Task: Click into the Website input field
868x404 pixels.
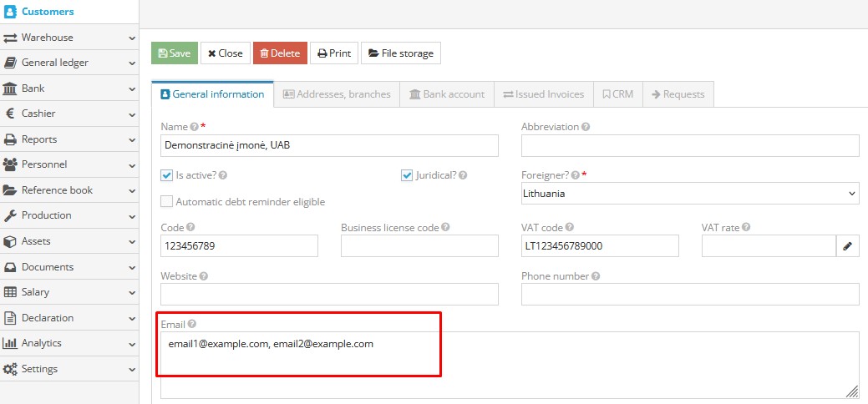Action: click(x=329, y=294)
